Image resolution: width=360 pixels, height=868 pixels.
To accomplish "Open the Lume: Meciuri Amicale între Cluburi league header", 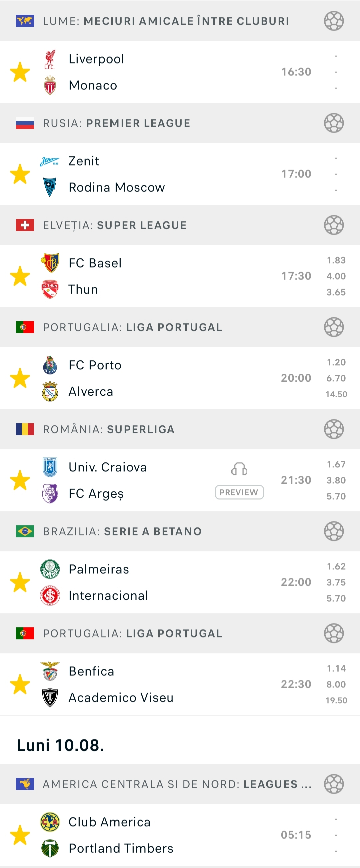I will (180, 21).
